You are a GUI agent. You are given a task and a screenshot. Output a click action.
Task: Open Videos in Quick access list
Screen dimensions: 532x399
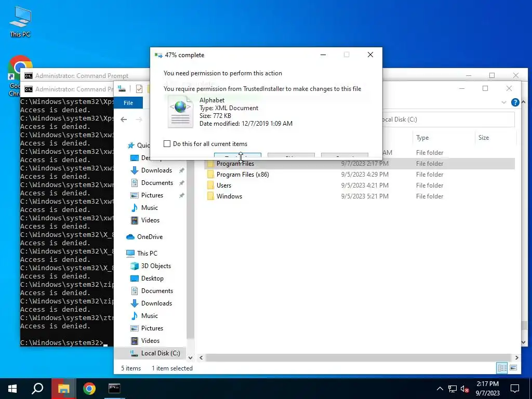coord(150,220)
